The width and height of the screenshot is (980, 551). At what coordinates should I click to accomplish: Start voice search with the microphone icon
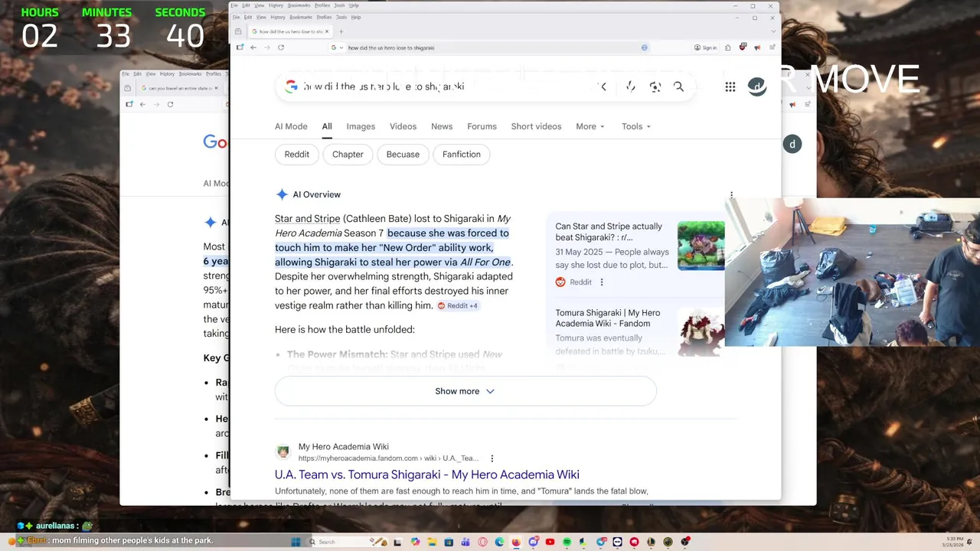[x=630, y=86]
